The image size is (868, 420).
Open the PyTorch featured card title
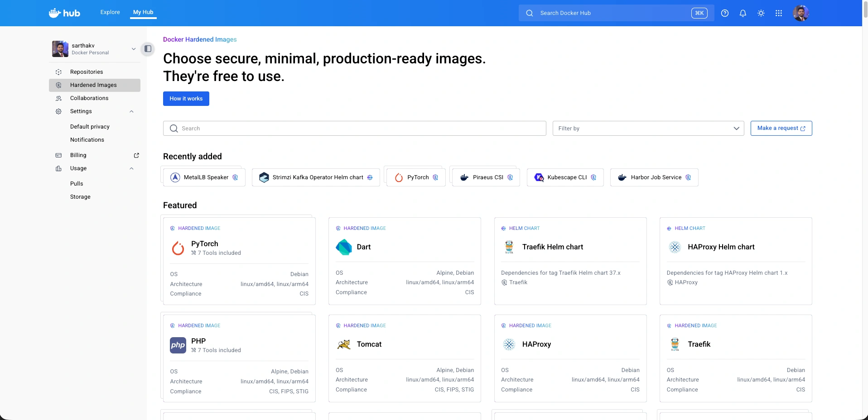[x=205, y=244]
